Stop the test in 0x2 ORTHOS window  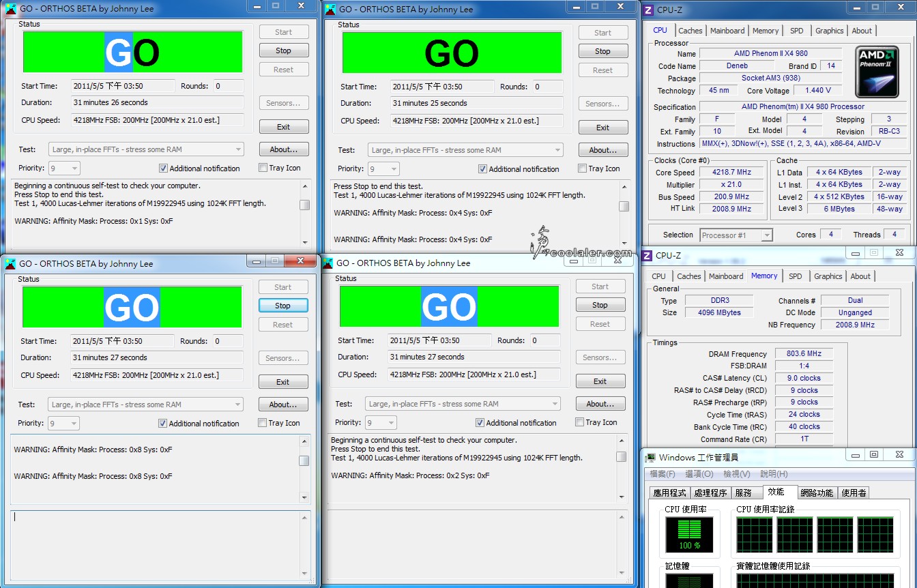coord(600,305)
